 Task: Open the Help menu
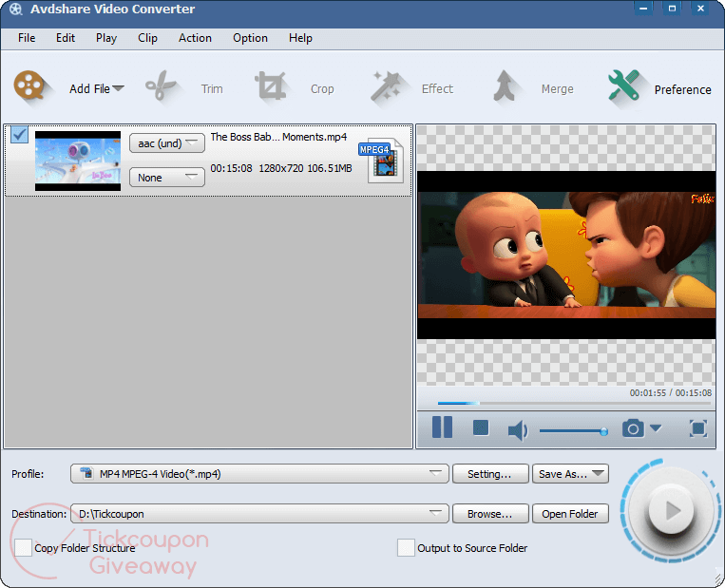pos(300,38)
